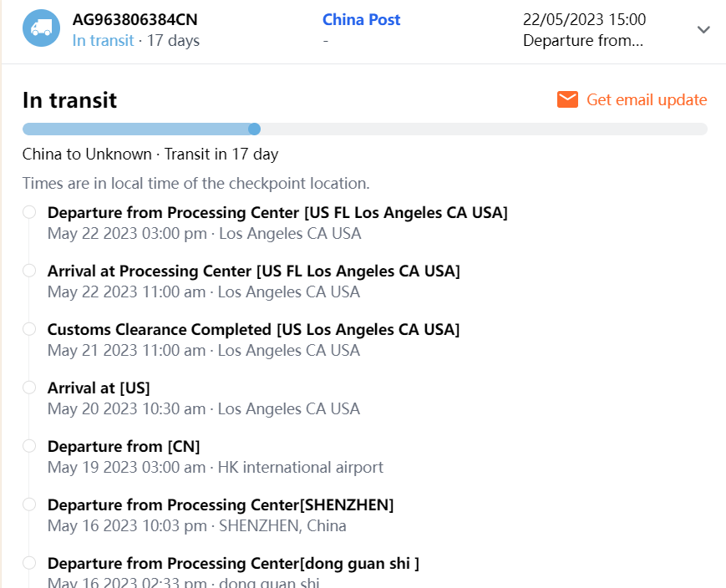Click marker beside Departure from dong guan shi
Image resolution: width=726 pixels, height=588 pixels.
29,563
